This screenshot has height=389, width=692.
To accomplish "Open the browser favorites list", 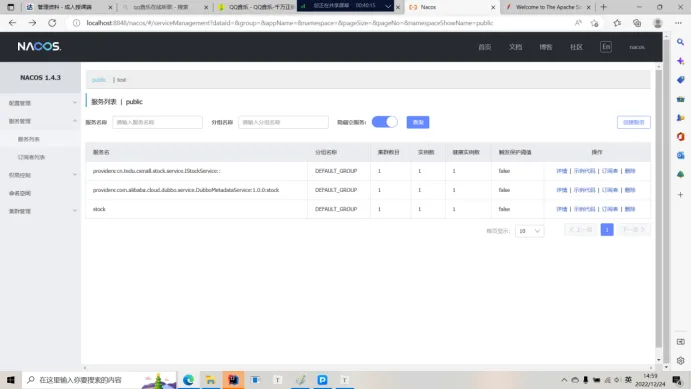I will [x=617, y=23].
